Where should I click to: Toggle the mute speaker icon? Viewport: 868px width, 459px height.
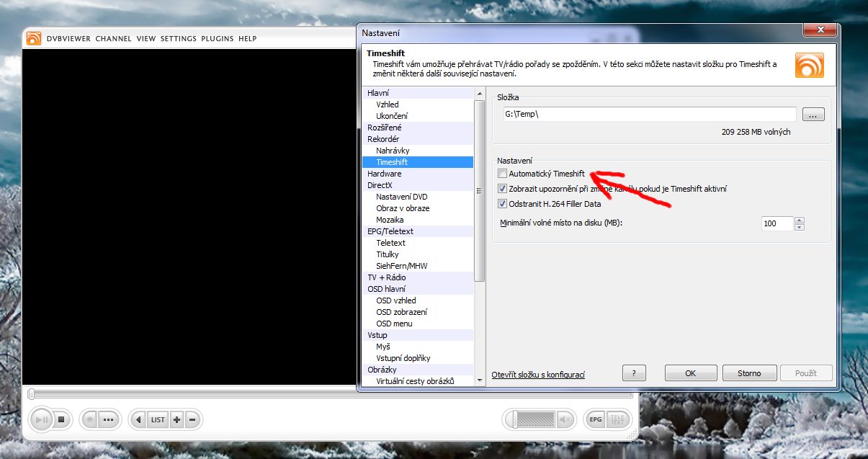(565, 419)
